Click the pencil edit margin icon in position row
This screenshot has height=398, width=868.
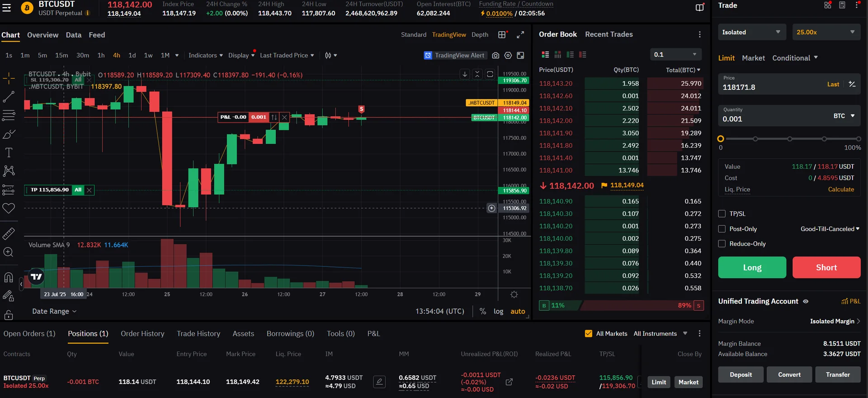click(x=380, y=382)
